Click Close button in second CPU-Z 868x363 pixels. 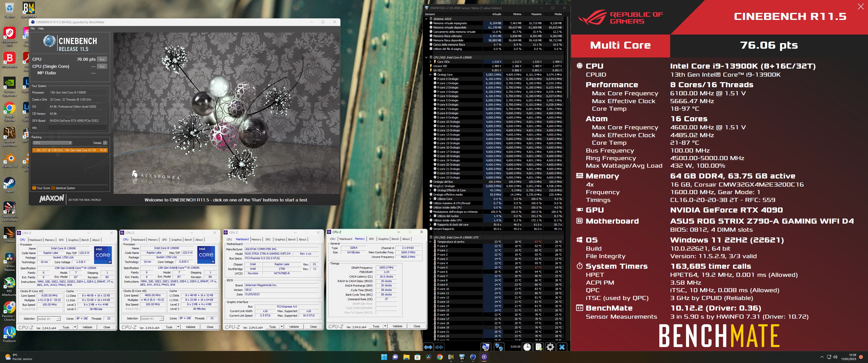tap(210, 327)
